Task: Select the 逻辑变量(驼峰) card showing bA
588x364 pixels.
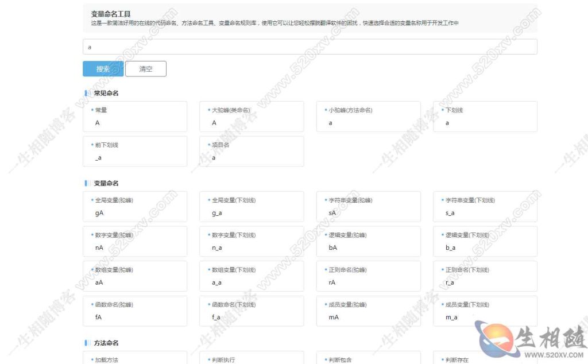Action: pyautogui.click(x=368, y=241)
